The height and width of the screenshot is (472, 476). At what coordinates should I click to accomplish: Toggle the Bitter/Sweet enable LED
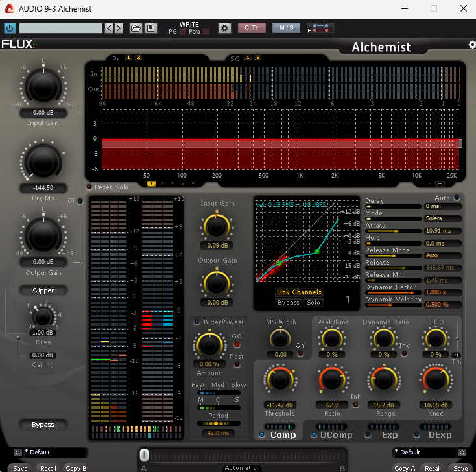coord(197,322)
